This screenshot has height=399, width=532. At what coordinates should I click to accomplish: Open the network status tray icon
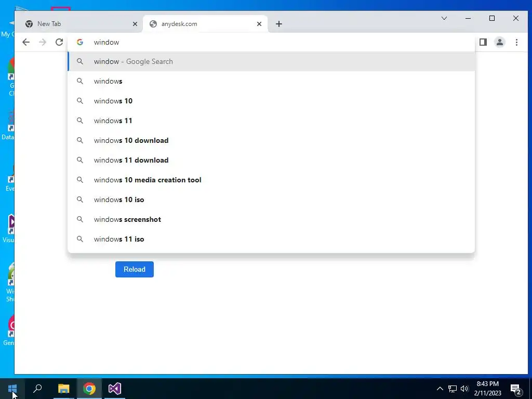(x=453, y=389)
